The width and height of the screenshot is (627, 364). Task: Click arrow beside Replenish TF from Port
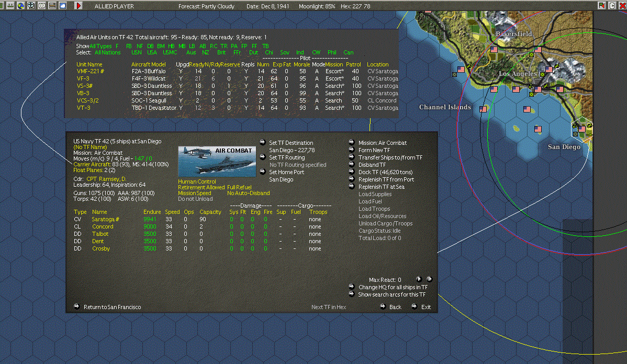(352, 179)
